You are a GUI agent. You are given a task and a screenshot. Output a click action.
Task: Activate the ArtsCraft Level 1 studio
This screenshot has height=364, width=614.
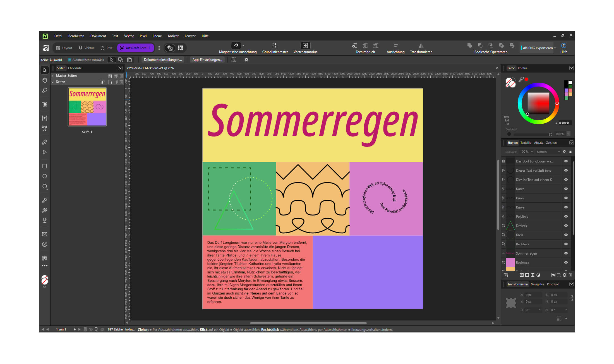(x=135, y=48)
